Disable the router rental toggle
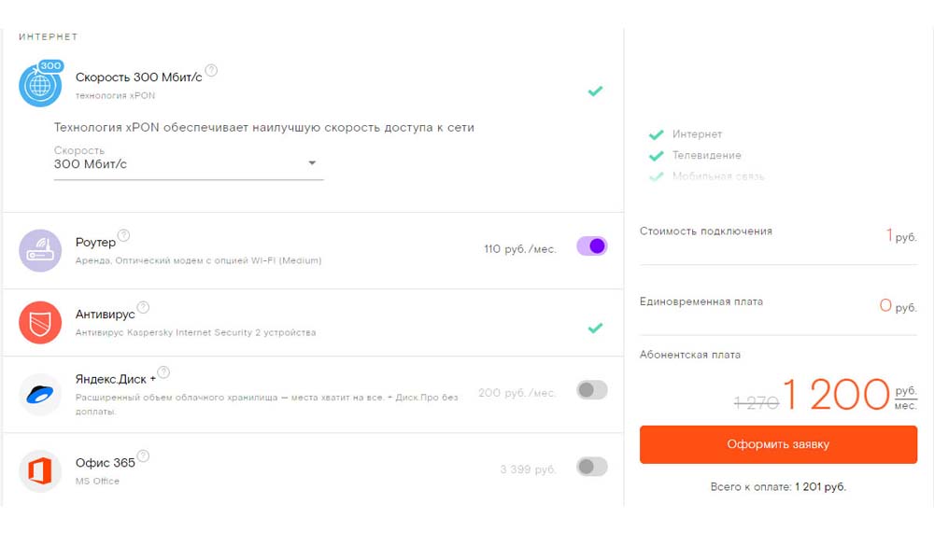 point(592,246)
